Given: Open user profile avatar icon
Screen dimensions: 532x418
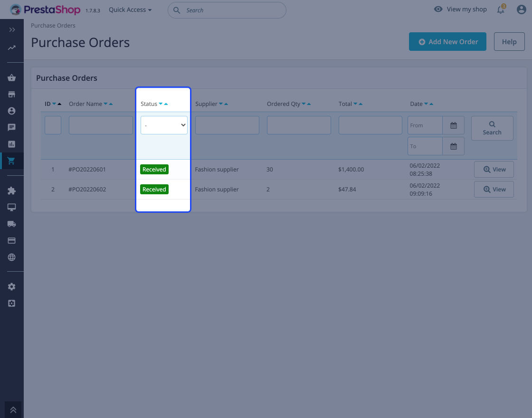Looking at the screenshot, I should pyautogui.click(x=522, y=9).
